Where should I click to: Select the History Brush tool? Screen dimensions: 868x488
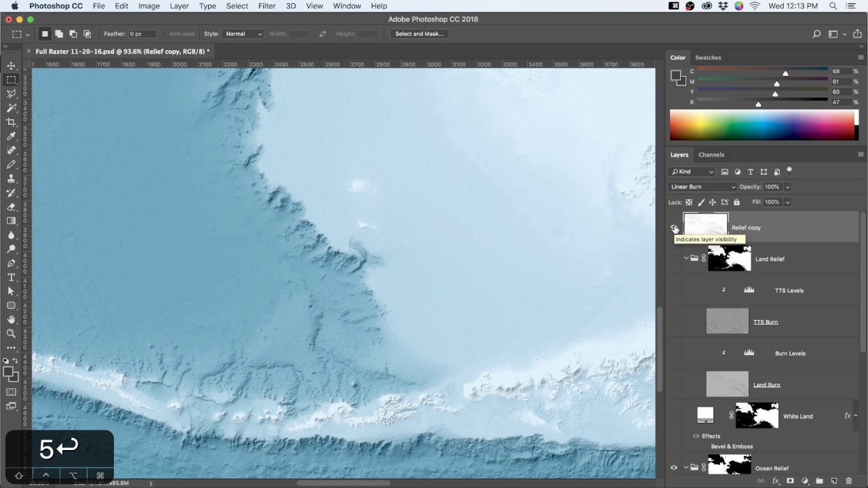11,193
